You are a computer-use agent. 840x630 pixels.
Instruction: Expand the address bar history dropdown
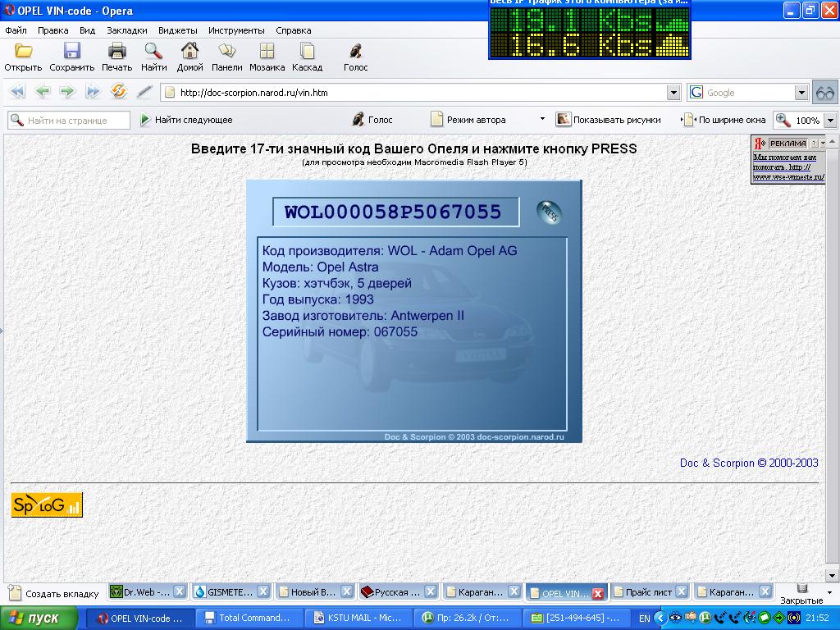point(674,93)
